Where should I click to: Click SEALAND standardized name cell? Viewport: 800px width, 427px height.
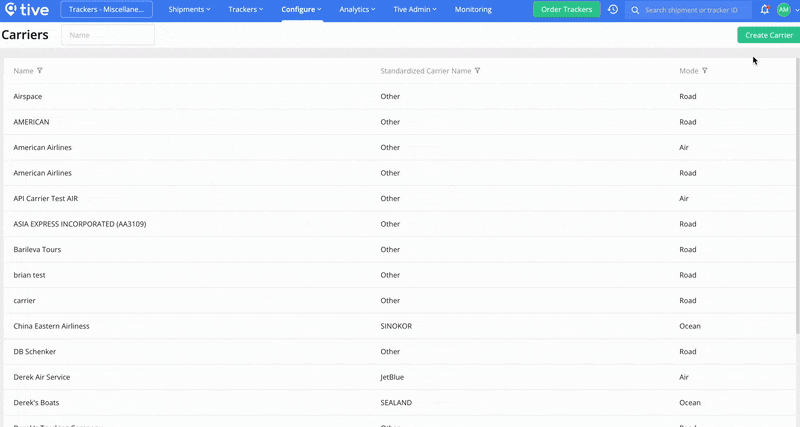[x=396, y=403]
